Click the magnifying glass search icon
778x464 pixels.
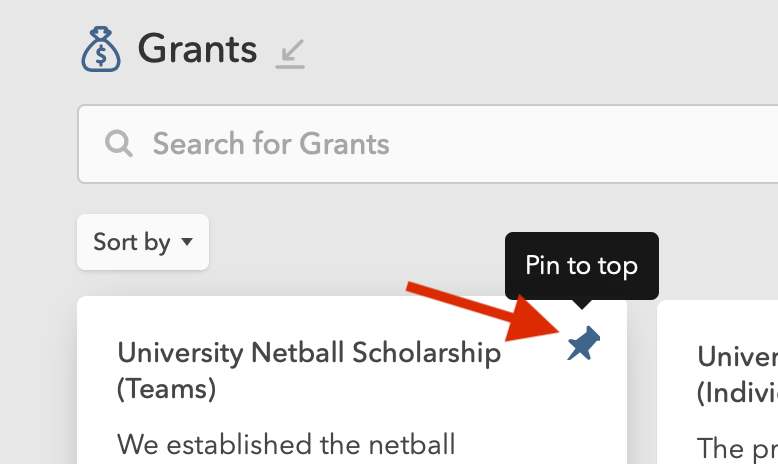pyautogui.click(x=119, y=144)
